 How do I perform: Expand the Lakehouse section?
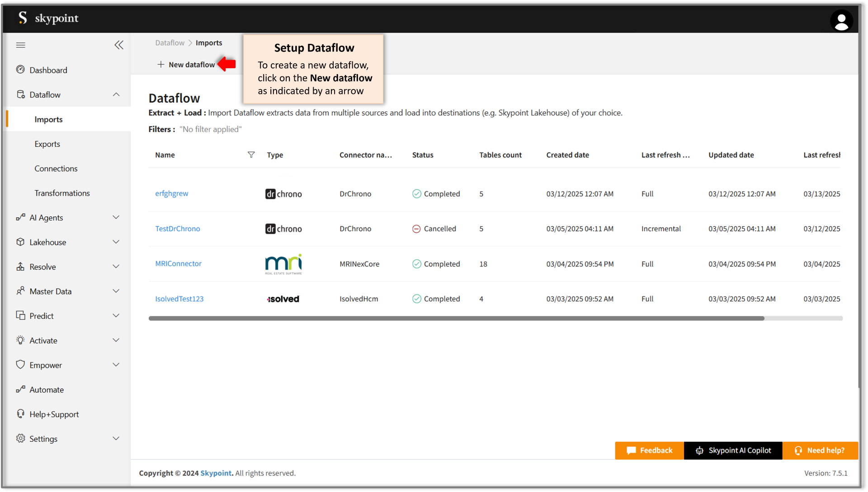pyautogui.click(x=116, y=242)
